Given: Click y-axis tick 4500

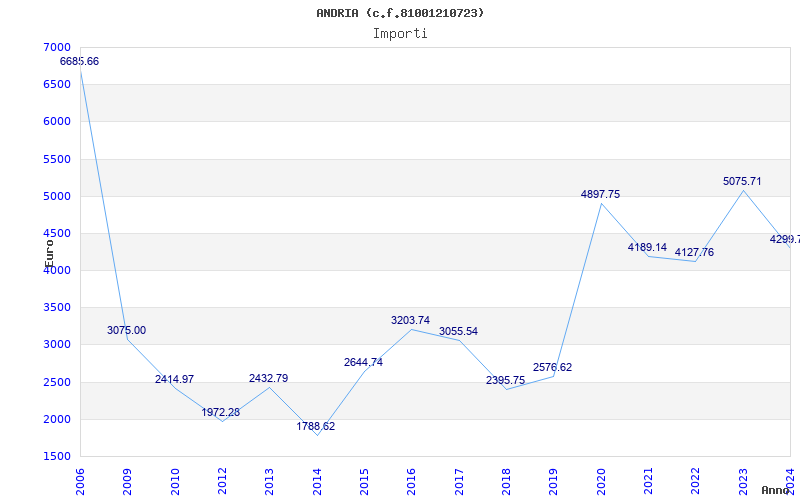Looking at the screenshot, I should pyautogui.click(x=57, y=233).
